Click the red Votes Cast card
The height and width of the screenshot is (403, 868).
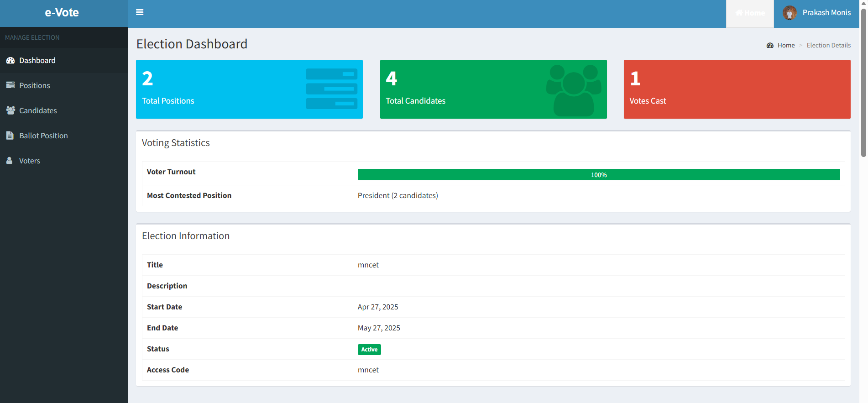click(737, 89)
